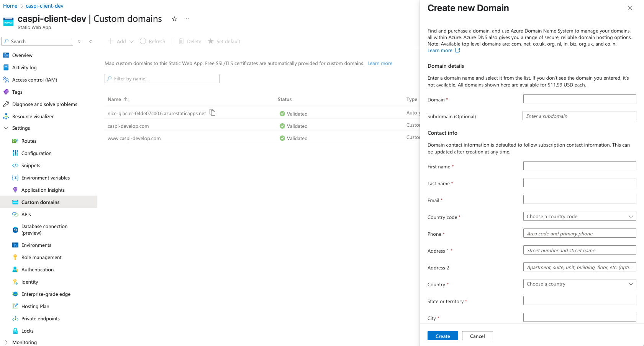Close the Create new Domain panel
Viewport: 644px width, 346px height.
(x=630, y=8)
